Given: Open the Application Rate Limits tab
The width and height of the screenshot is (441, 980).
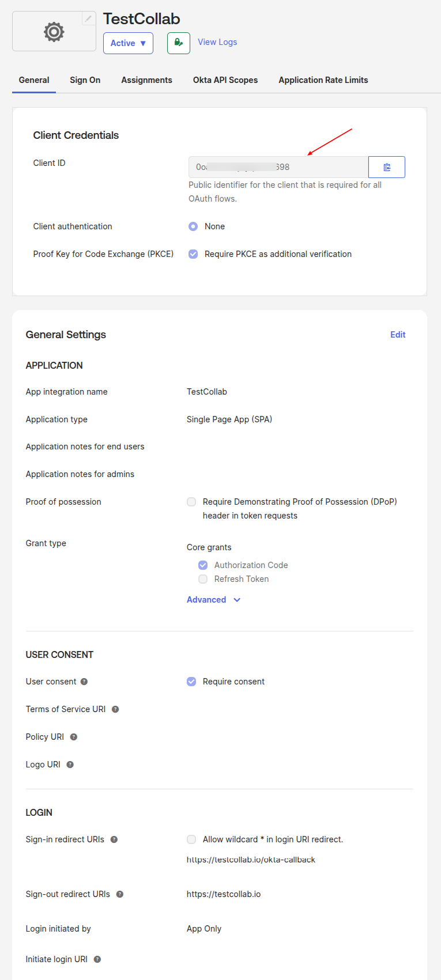Looking at the screenshot, I should click(x=323, y=80).
